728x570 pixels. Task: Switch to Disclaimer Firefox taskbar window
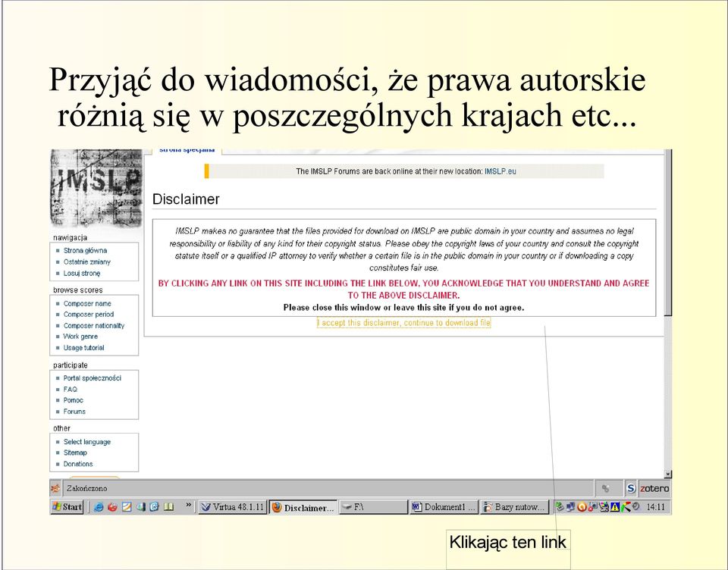click(303, 507)
